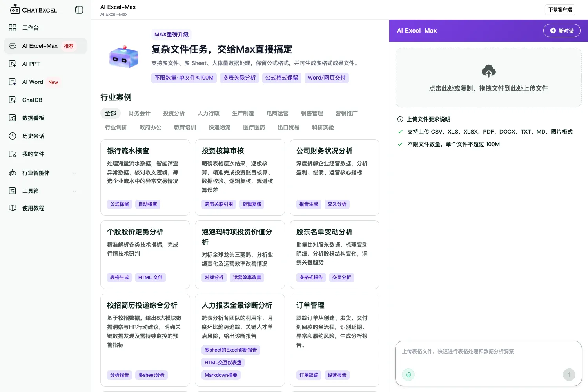Click the 多表关联分析 tag

click(240, 78)
